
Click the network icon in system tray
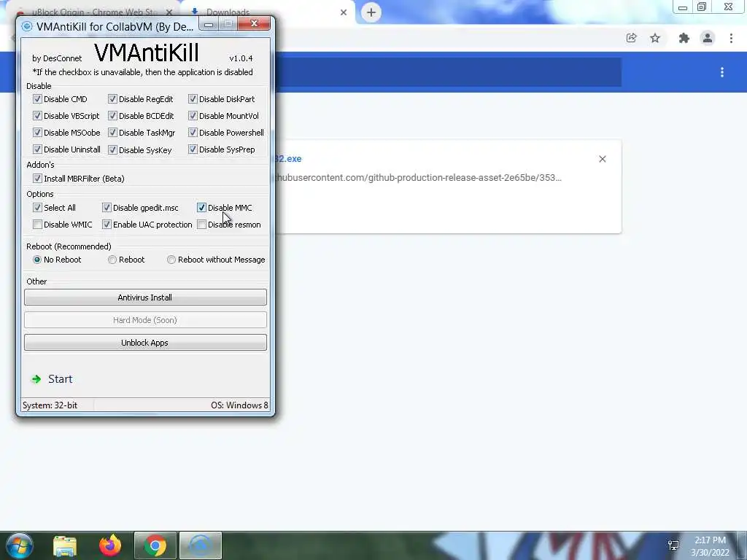[673, 545]
